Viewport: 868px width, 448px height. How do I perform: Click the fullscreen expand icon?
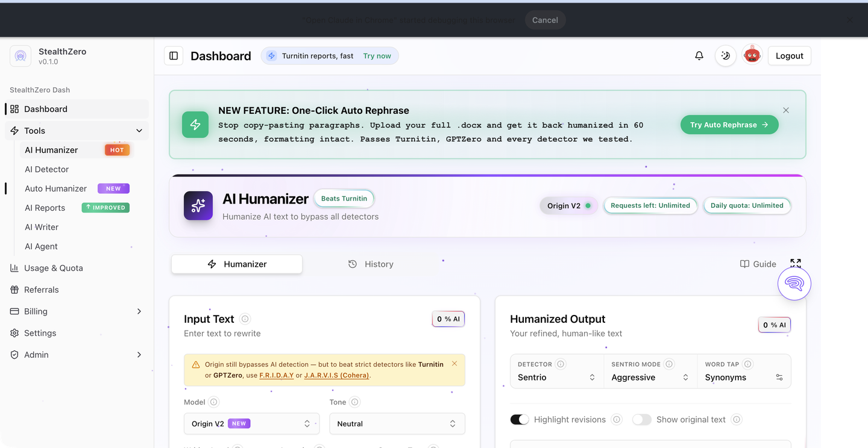(x=796, y=263)
